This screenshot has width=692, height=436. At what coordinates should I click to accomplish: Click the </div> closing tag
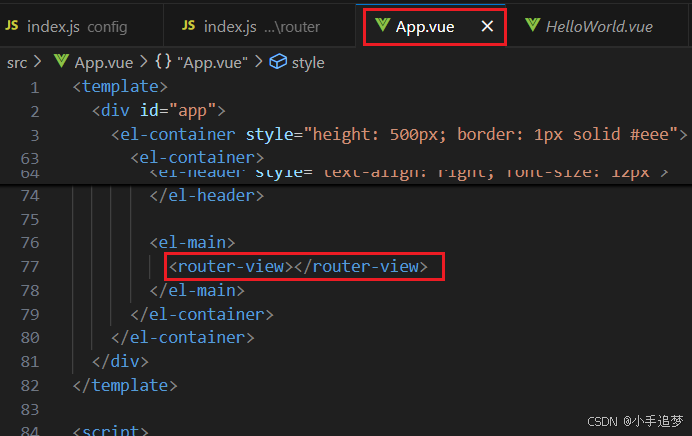120,361
